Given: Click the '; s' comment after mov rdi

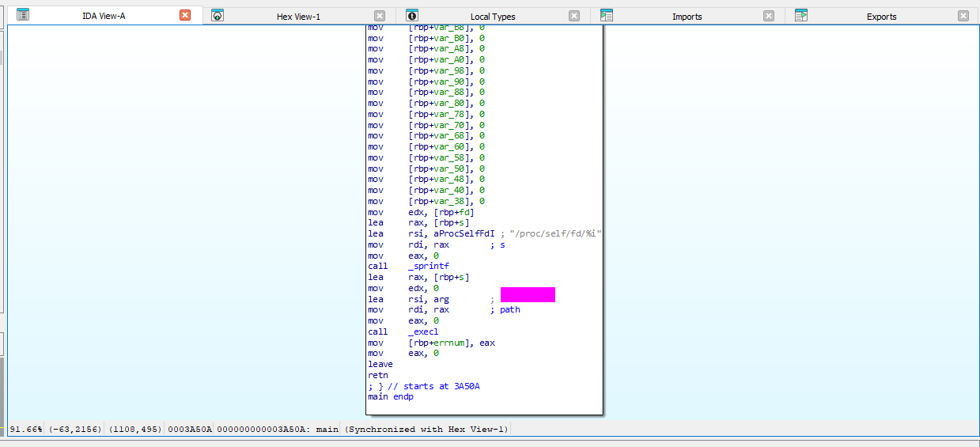Looking at the screenshot, I should [x=497, y=245].
